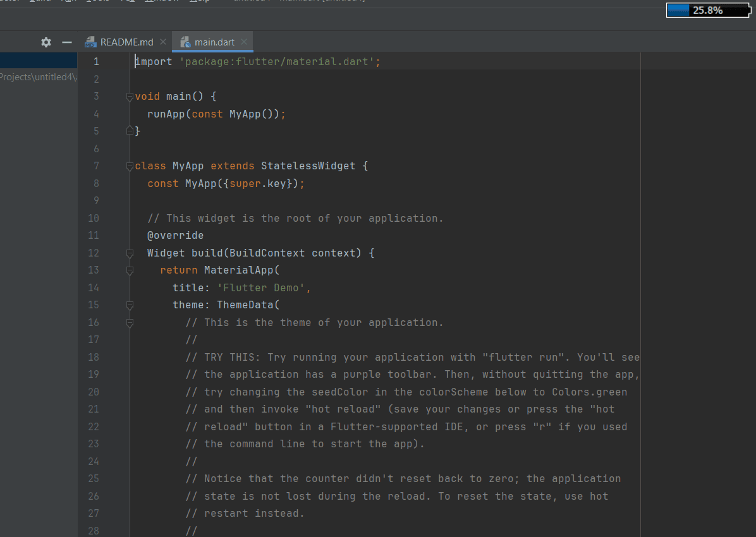The width and height of the screenshot is (756, 537).
Task: Fold the return MaterialApp block at line 13
Action: coord(130,270)
